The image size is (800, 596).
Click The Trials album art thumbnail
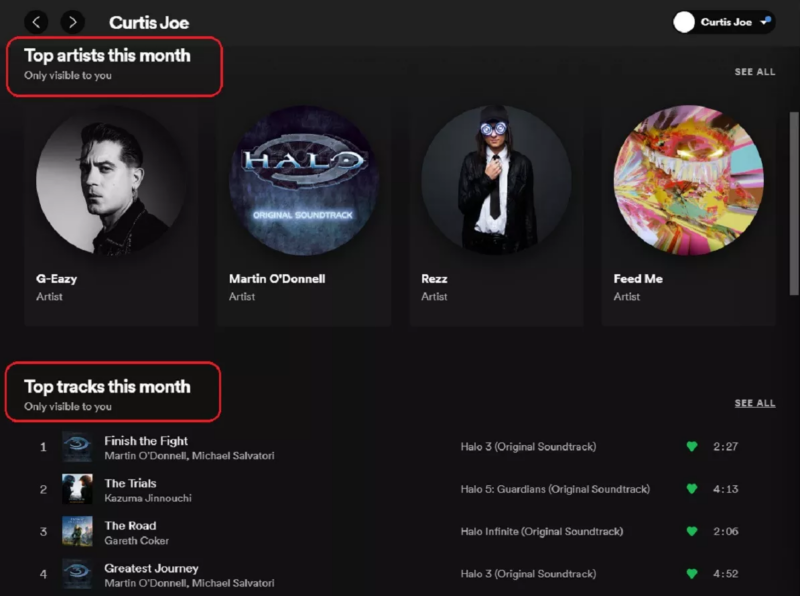77,489
